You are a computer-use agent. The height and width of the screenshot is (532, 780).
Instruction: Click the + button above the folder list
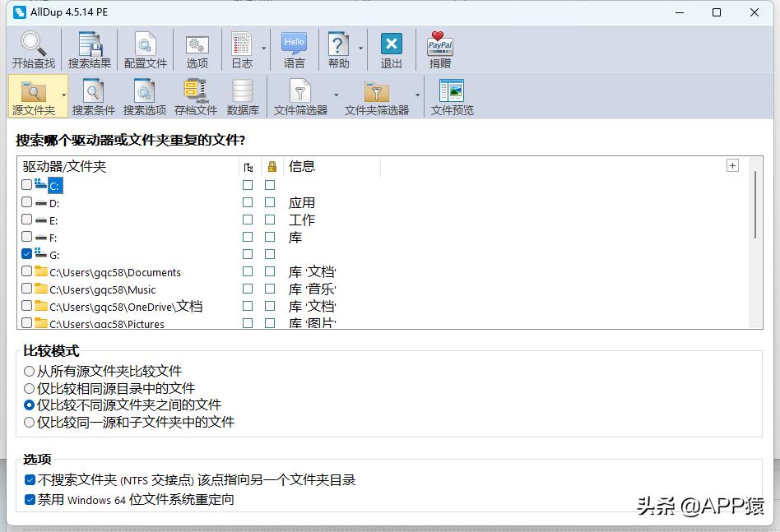(x=731, y=165)
